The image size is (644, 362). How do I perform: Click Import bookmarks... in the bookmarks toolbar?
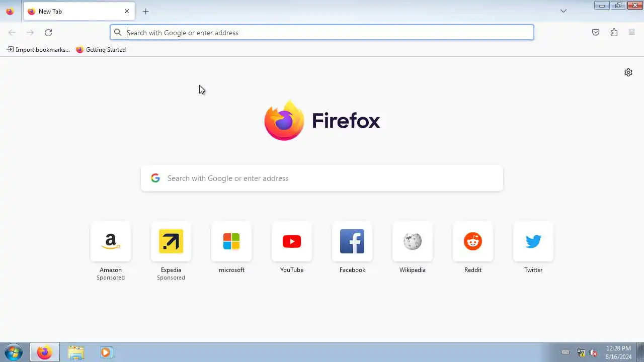(38, 50)
